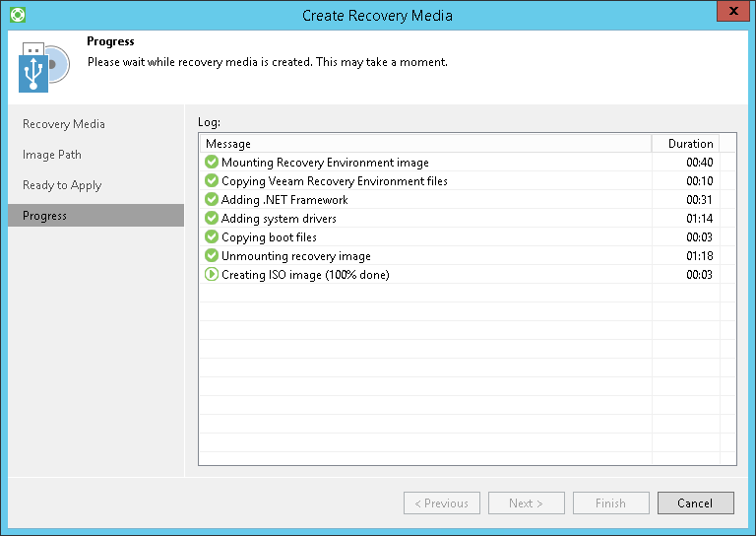Click green checkmark beside Mounting Recovery Environment image
Viewport: 756px width, 536px height.
pos(211,163)
